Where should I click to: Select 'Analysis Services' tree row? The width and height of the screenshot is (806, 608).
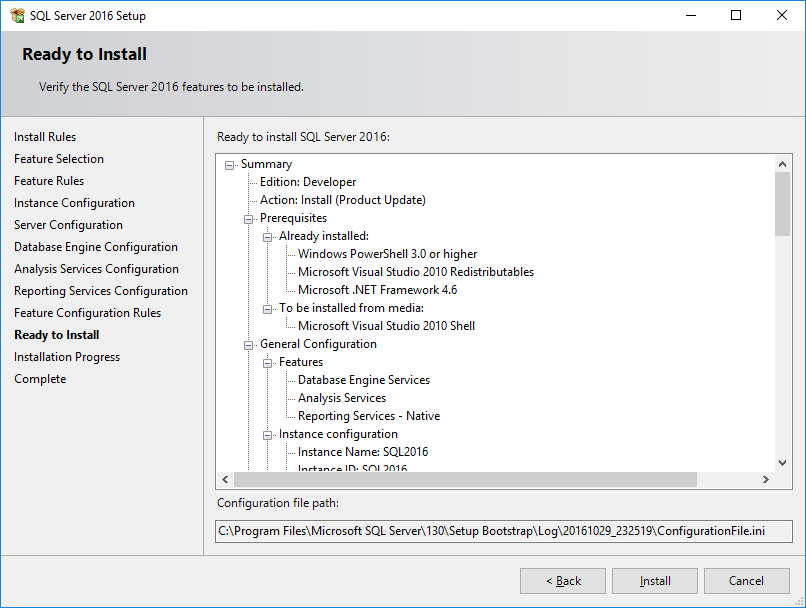coord(342,398)
